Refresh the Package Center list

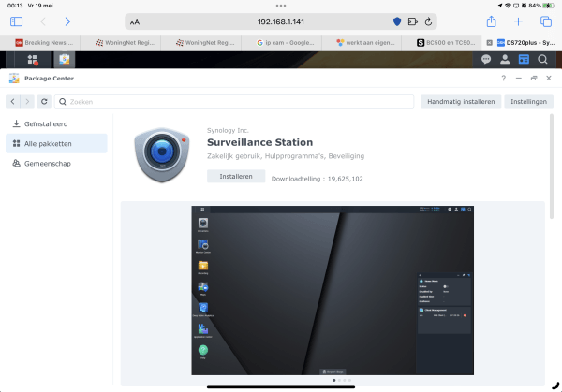pyautogui.click(x=44, y=102)
